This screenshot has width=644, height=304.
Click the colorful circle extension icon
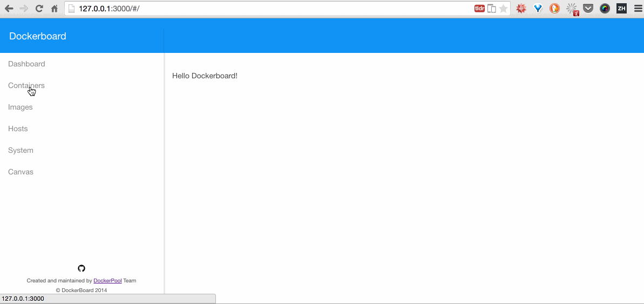pos(605,8)
